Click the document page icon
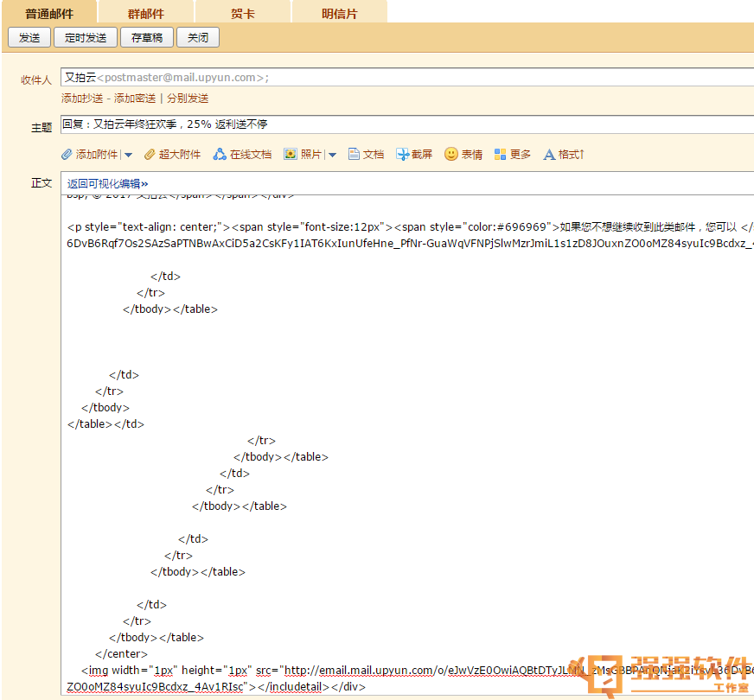The height and width of the screenshot is (700, 754). [354, 154]
